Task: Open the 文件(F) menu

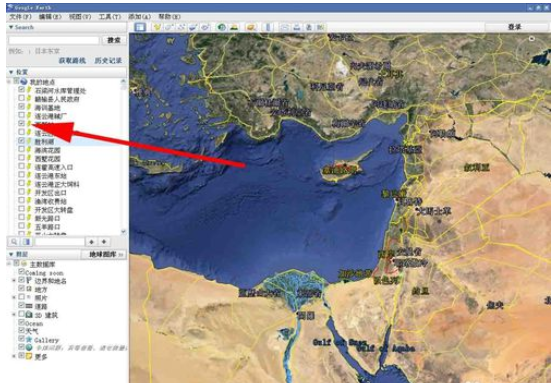Action: tap(20, 17)
